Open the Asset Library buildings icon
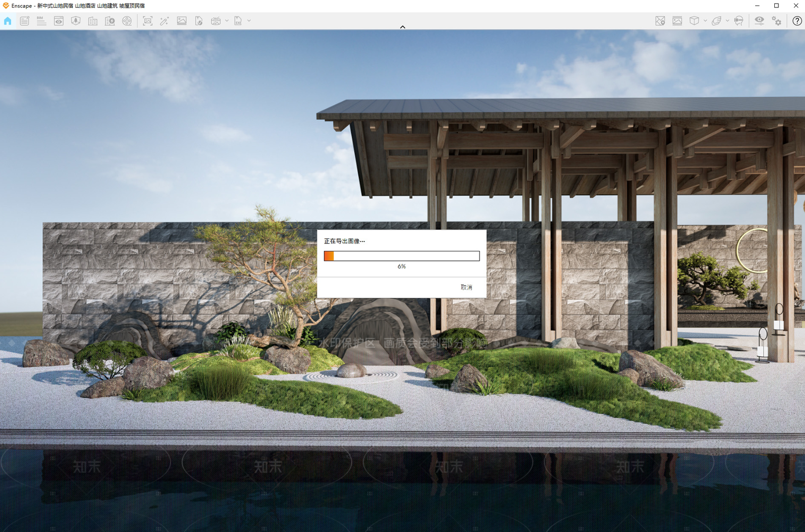This screenshot has height=532, width=805. (93, 21)
